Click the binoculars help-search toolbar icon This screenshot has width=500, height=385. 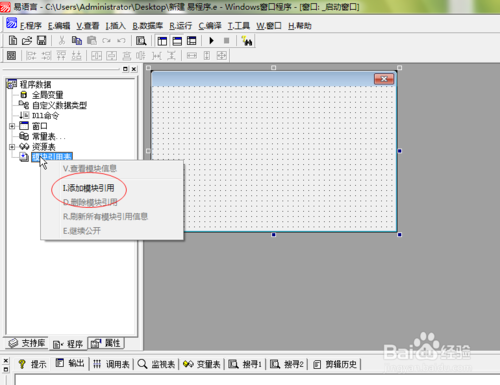click(247, 41)
